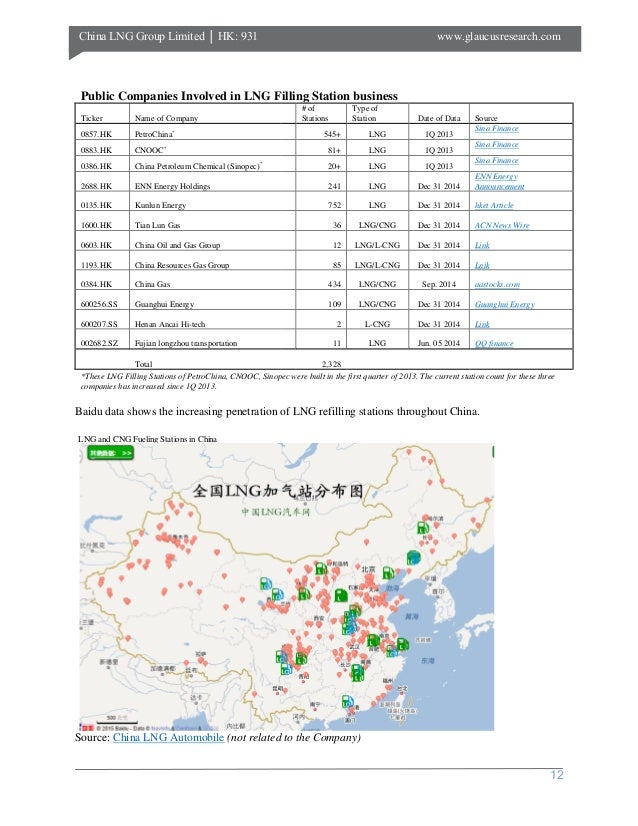Click the ENN Energy Holdings company name
The width and height of the screenshot is (638, 826).
click(x=172, y=186)
